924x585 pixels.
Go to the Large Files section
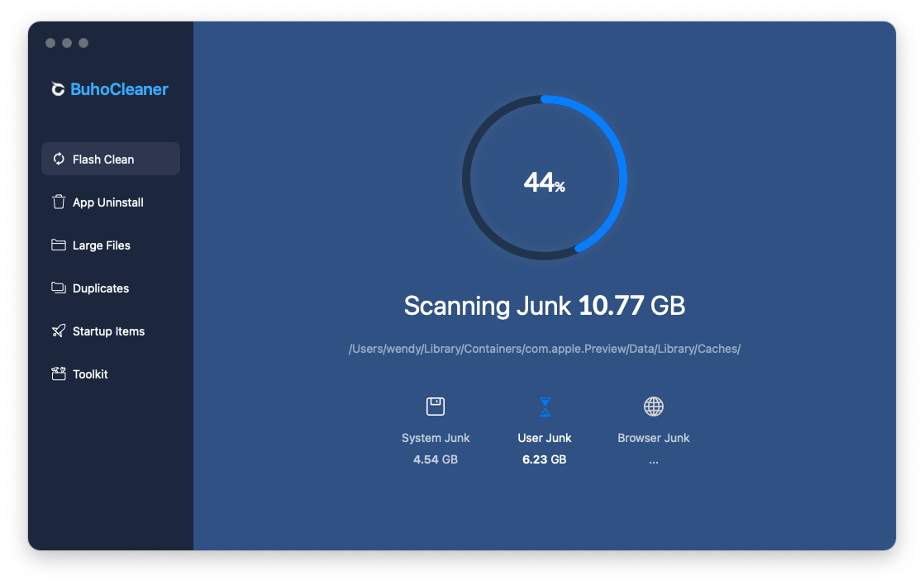[111, 245]
